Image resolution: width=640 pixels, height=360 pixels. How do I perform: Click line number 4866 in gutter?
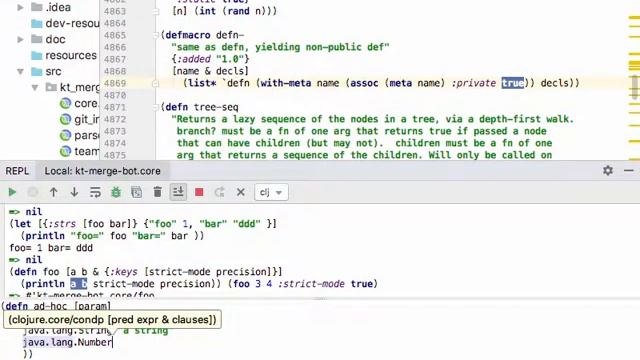[x=115, y=47]
